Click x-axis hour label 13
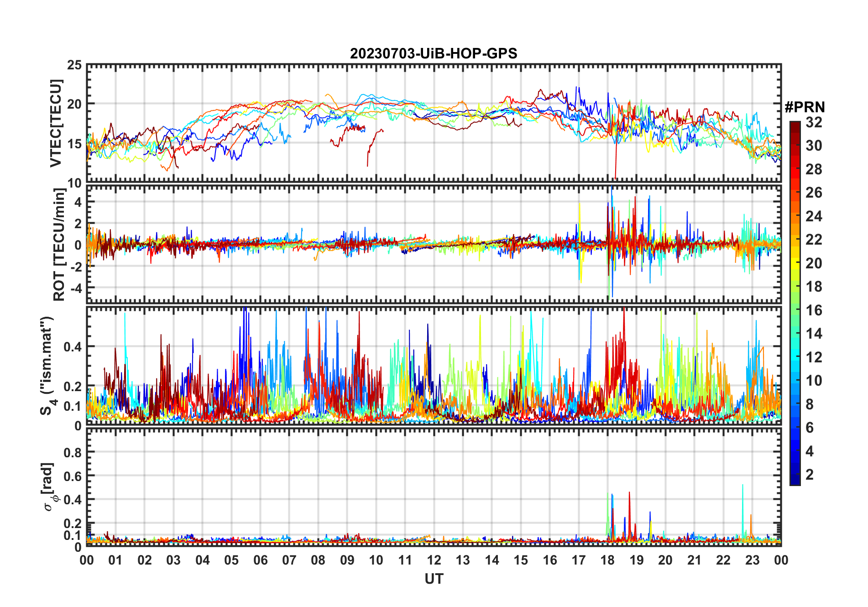This screenshot has height=607, width=868. pos(463,560)
